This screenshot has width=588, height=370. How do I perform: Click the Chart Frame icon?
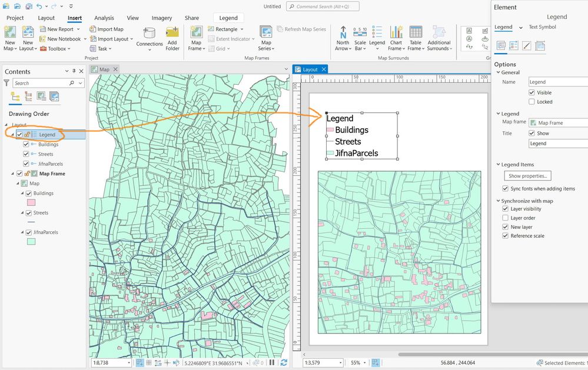pos(396,38)
